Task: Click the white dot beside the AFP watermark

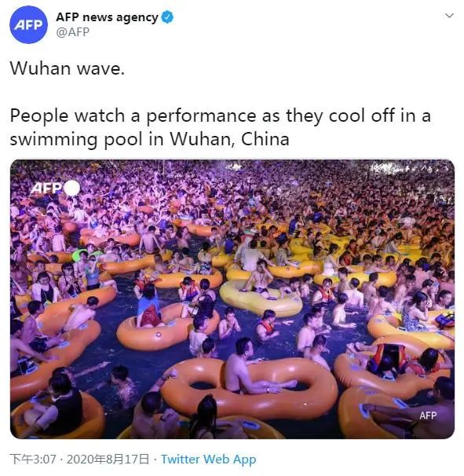Action: (72, 188)
